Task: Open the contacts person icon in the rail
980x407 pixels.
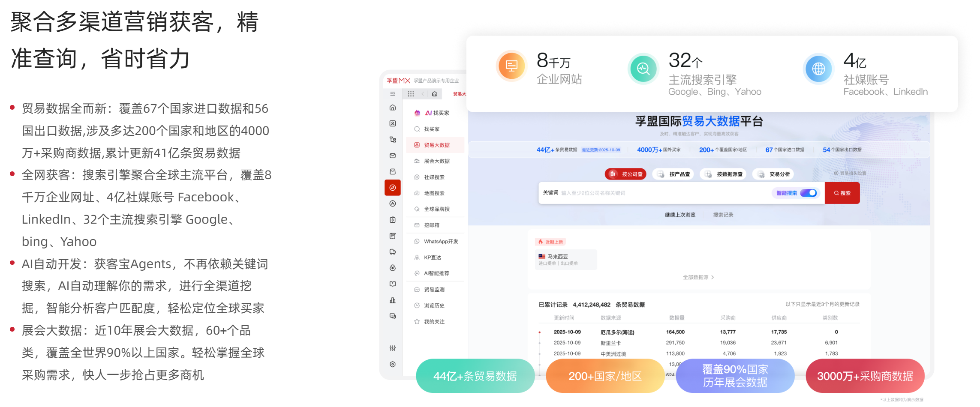Action: pyautogui.click(x=393, y=123)
